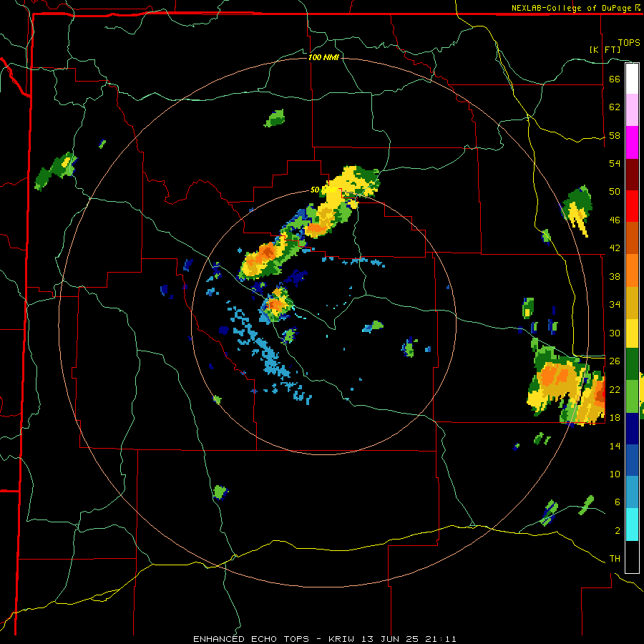
Task: Click the 21:11 timestamp
Action: [446, 639]
